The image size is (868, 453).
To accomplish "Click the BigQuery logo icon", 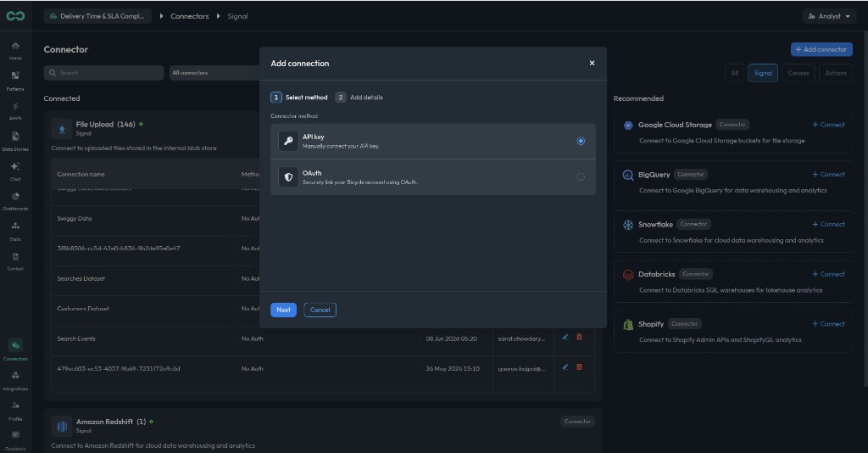I will (x=628, y=175).
